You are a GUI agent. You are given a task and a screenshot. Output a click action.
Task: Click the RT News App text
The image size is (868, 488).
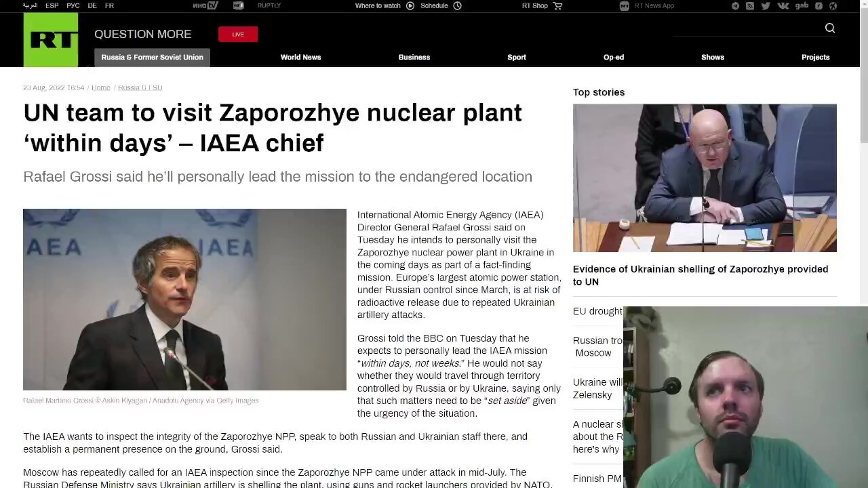click(654, 5)
